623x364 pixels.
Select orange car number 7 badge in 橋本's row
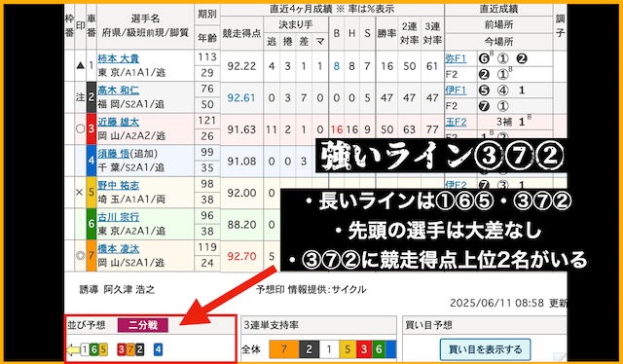[x=91, y=256]
